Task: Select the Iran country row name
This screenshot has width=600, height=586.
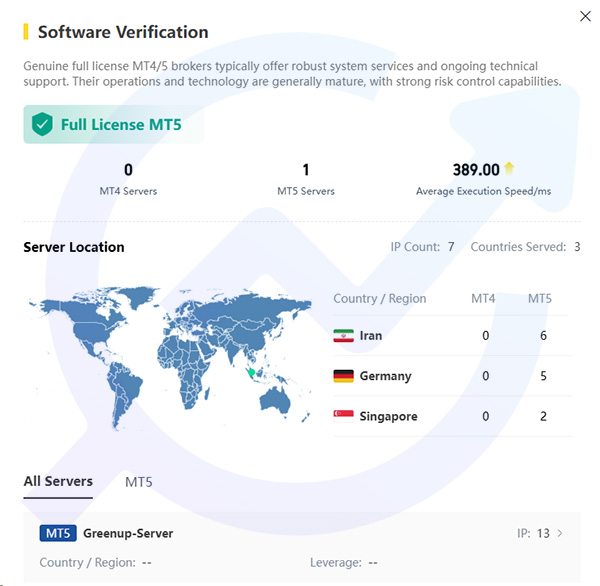Action: click(x=370, y=336)
